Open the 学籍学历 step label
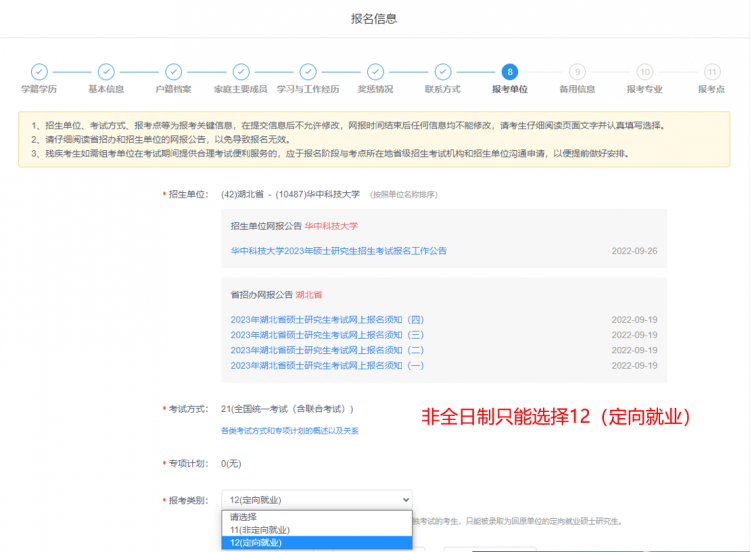 [39, 89]
